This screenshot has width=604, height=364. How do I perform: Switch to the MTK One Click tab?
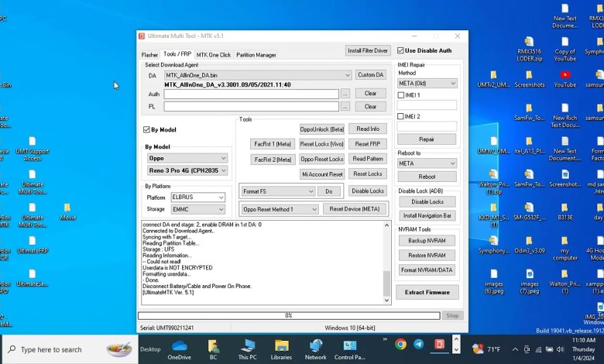tap(214, 55)
